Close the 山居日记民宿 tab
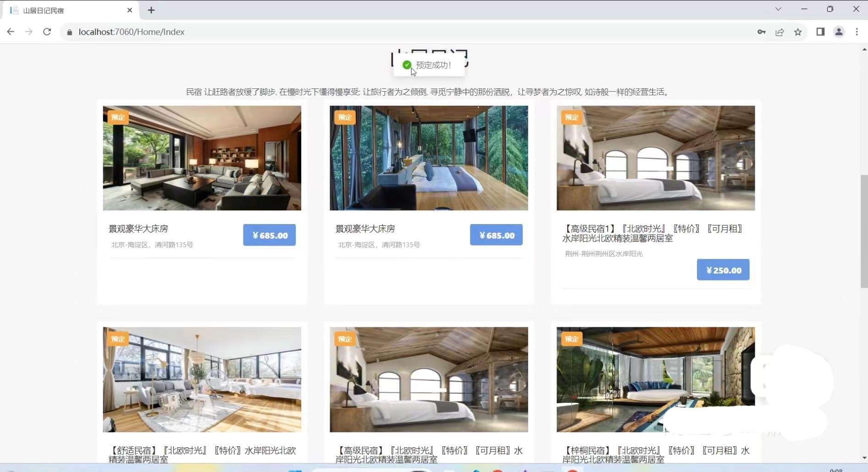868x472 pixels. pos(130,10)
